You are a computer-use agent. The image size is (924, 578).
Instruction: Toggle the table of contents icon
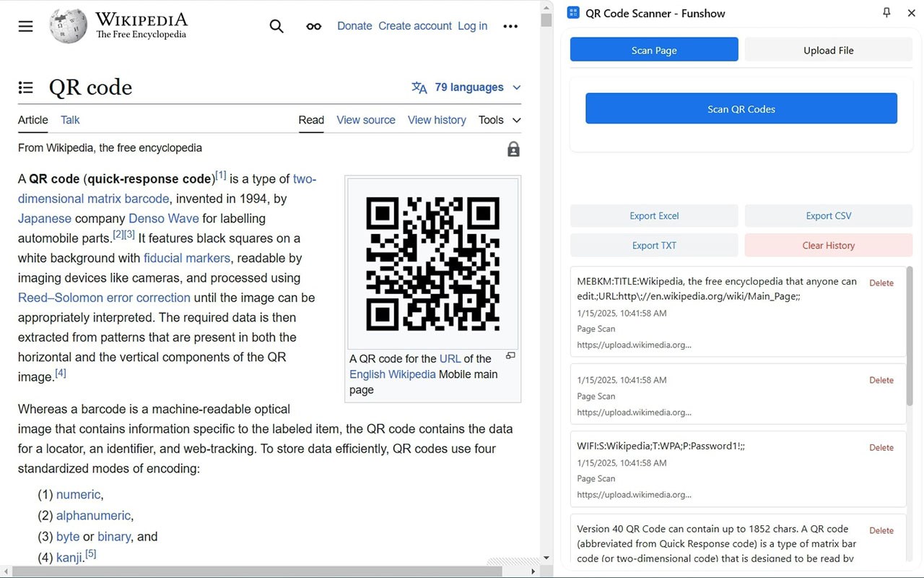pyautogui.click(x=26, y=87)
